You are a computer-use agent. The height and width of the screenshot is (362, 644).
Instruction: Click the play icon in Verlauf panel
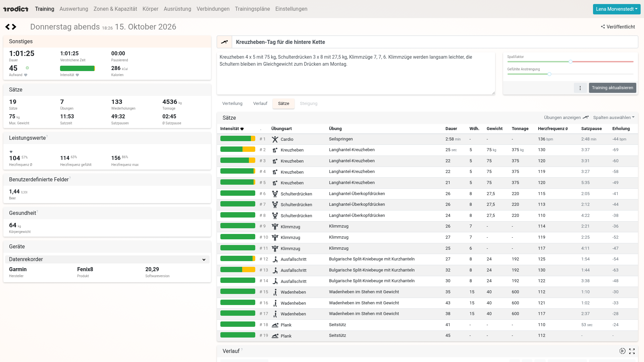pyautogui.click(x=622, y=351)
